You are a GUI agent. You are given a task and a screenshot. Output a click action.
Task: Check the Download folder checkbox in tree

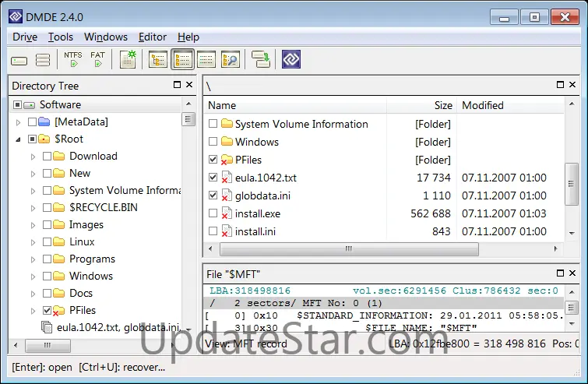point(47,156)
